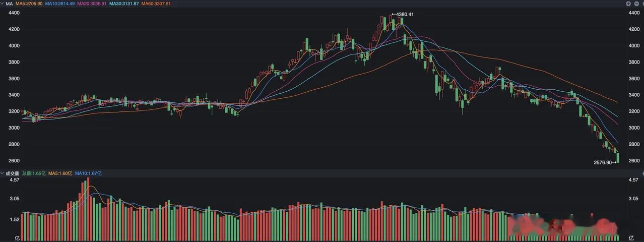Select the 成交量 indicator label

13,173
